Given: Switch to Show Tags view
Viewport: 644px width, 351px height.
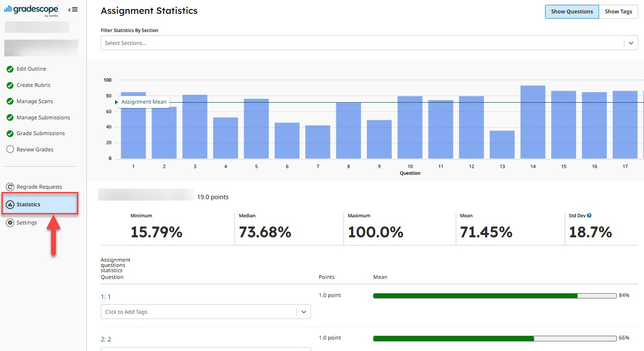Looking at the screenshot, I should pos(618,11).
